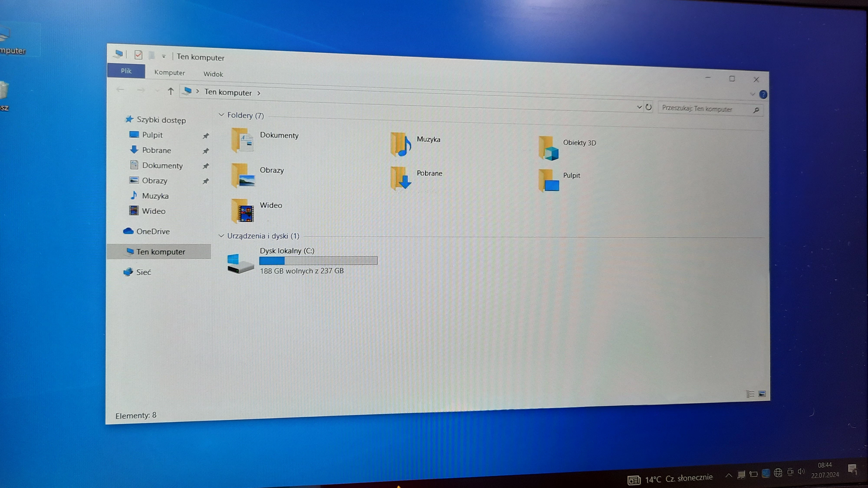
Task: Select OneDrive in the navigation pane
Action: point(153,231)
